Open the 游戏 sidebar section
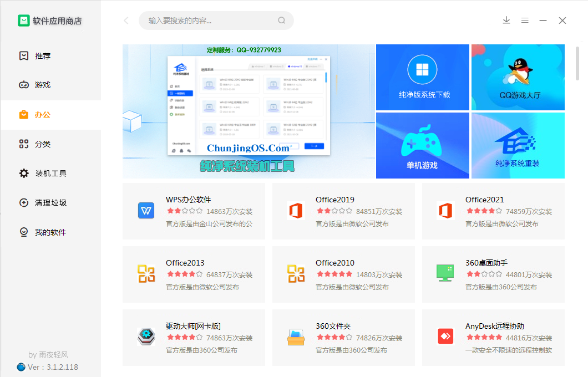588x377 pixels. [x=50, y=85]
